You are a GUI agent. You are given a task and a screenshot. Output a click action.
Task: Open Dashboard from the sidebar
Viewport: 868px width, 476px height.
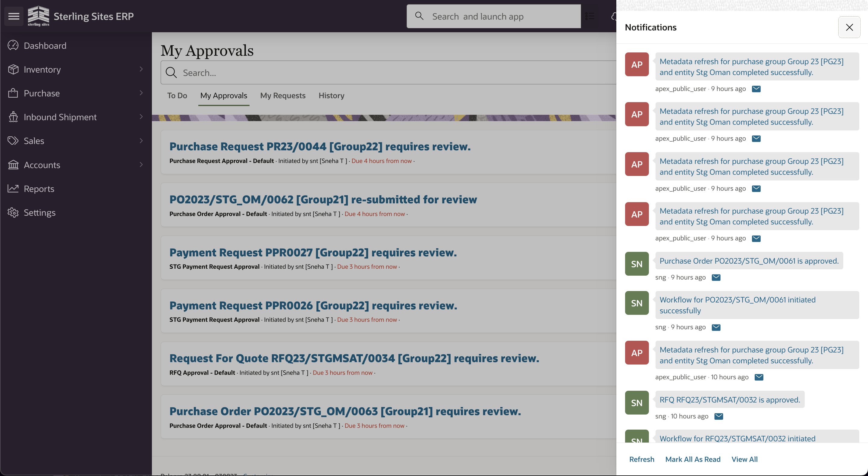coord(45,45)
